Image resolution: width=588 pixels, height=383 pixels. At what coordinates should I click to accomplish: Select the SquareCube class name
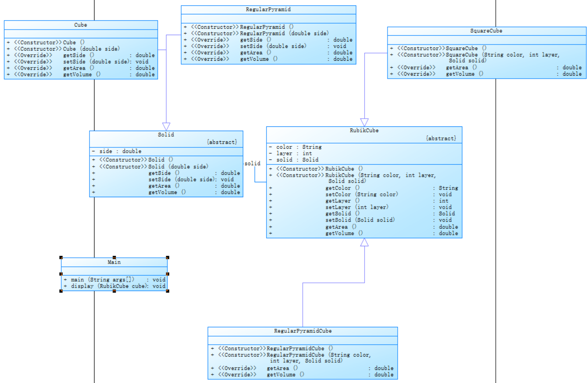(486, 31)
